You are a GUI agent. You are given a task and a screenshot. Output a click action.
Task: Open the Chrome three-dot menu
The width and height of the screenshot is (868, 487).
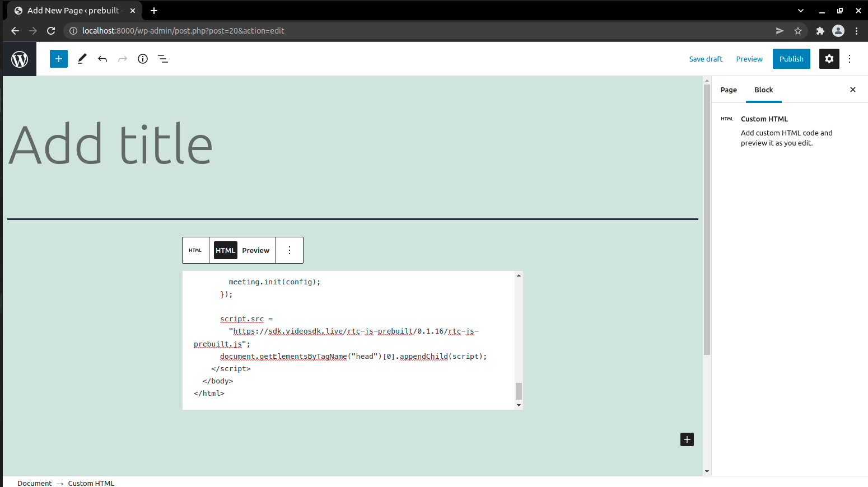pyautogui.click(x=856, y=31)
